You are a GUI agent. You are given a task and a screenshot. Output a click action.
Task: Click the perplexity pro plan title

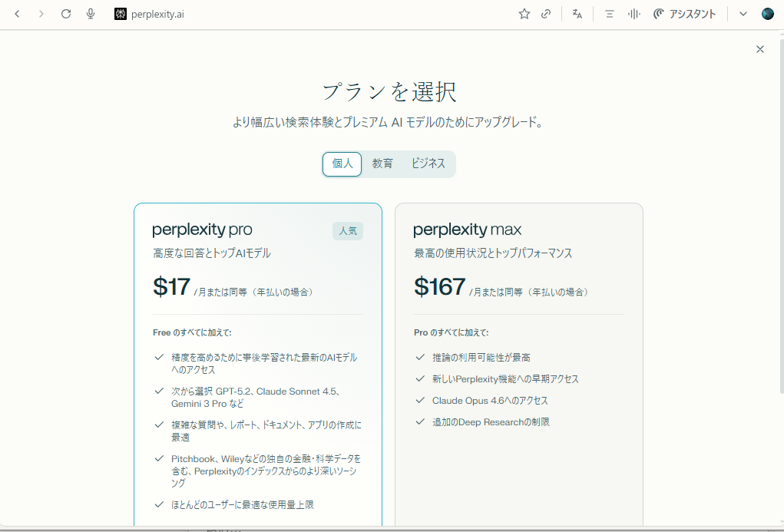202,230
